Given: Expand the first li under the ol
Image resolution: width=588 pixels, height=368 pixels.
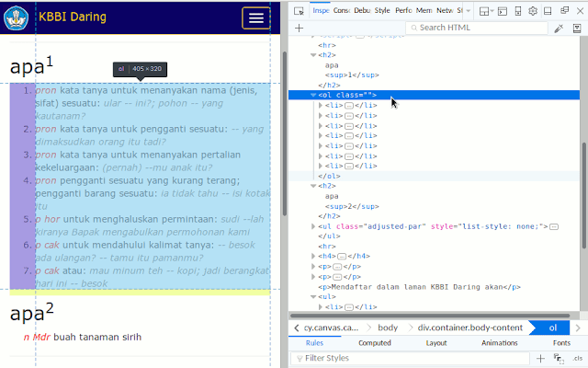Looking at the screenshot, I should pyautogui.click(x=321, y=106).
